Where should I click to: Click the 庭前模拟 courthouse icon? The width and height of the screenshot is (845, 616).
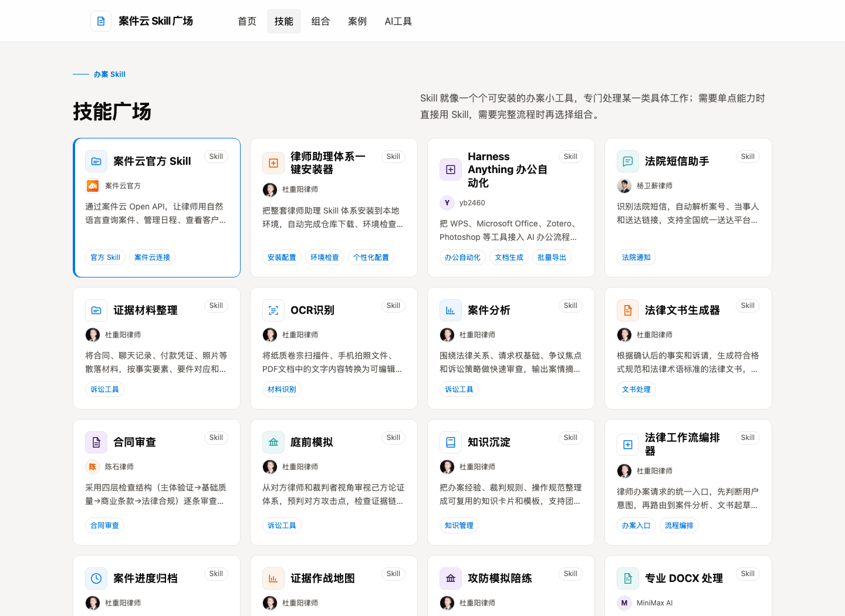(273, 442)
